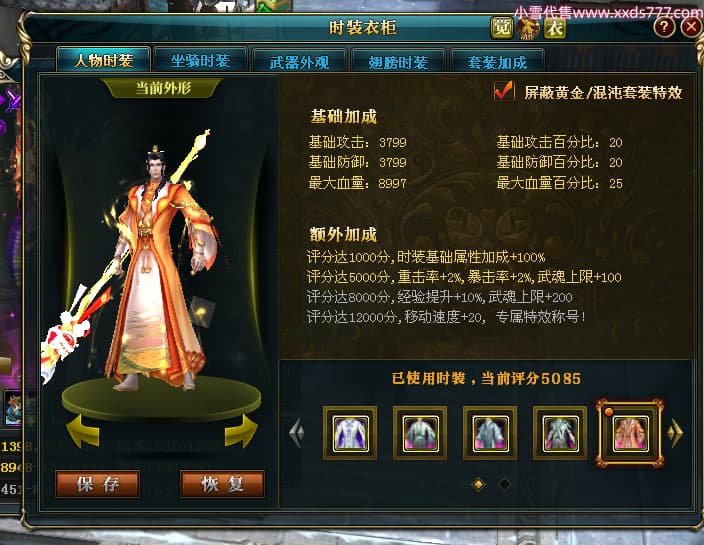Select the highlighted orange robe costume

tap(630, 433)
